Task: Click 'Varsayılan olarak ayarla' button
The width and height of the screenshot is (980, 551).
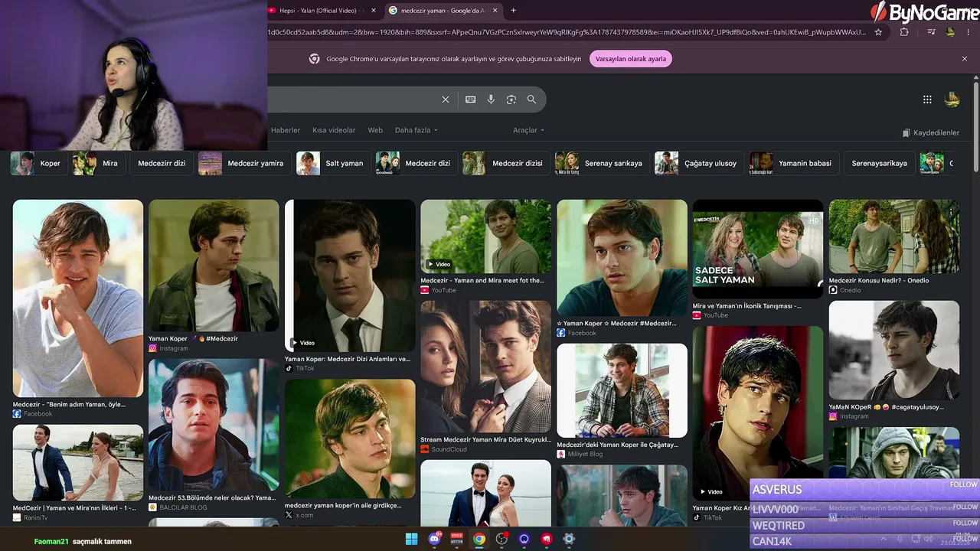Action: click(631, 59)
